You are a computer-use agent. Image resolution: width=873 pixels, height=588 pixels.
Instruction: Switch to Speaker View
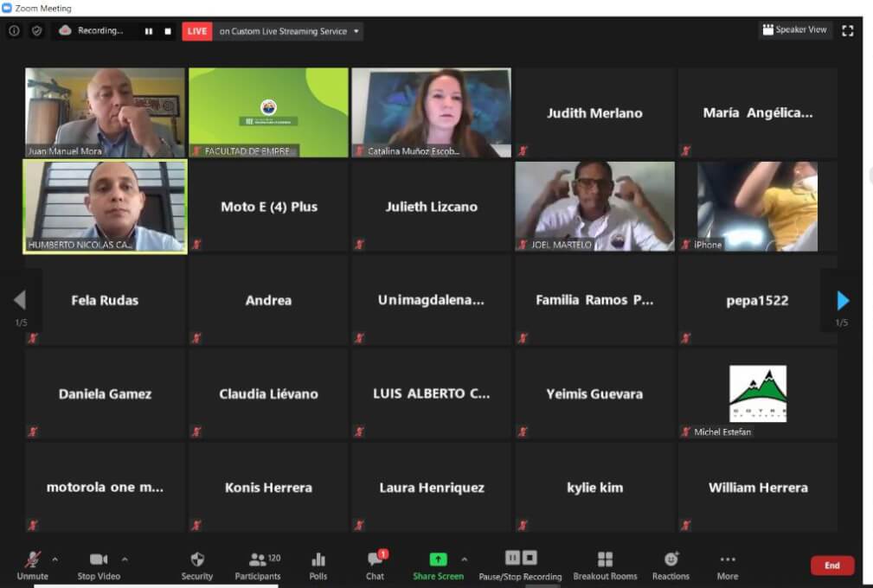point(794,30)
